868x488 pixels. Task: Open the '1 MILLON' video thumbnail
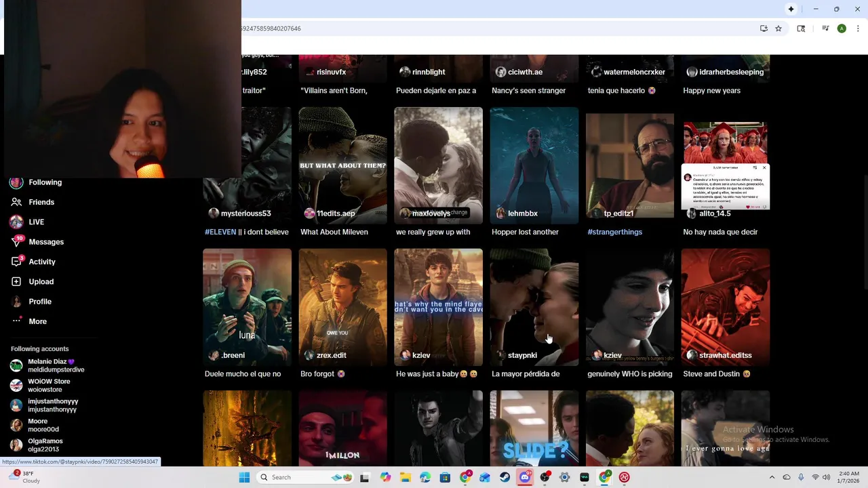tap(343, 428)
